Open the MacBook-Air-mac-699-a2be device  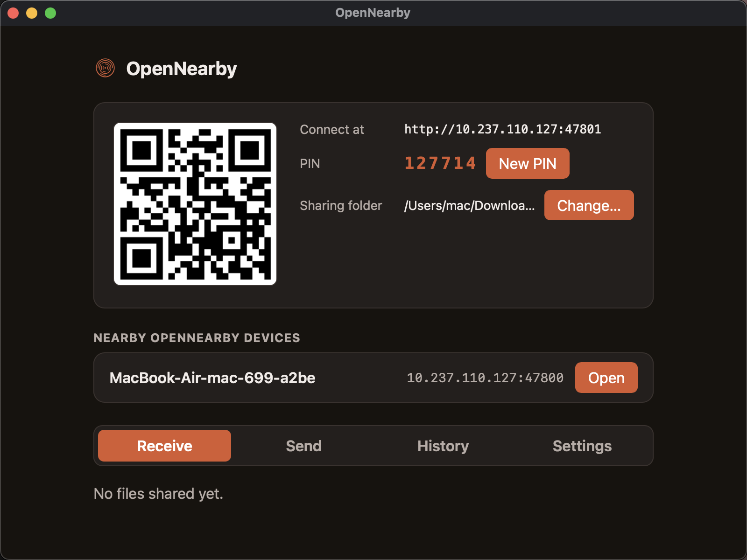(x=606, y=378)
